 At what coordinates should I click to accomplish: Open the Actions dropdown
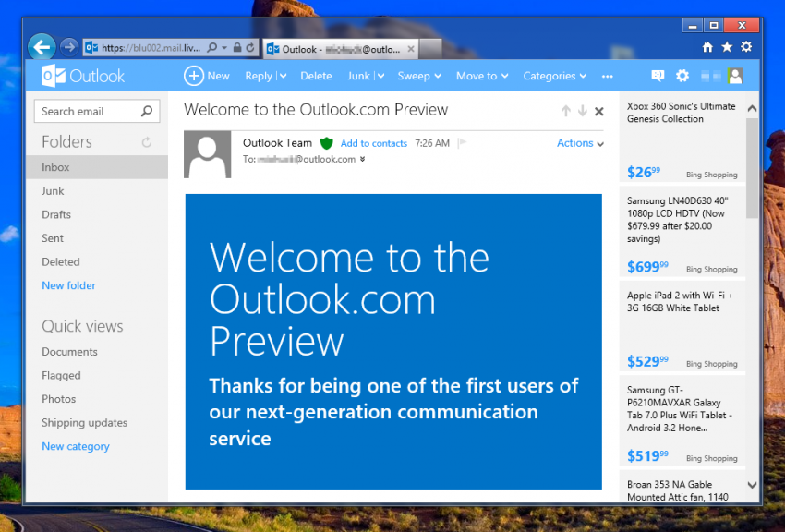click(580, 143)
